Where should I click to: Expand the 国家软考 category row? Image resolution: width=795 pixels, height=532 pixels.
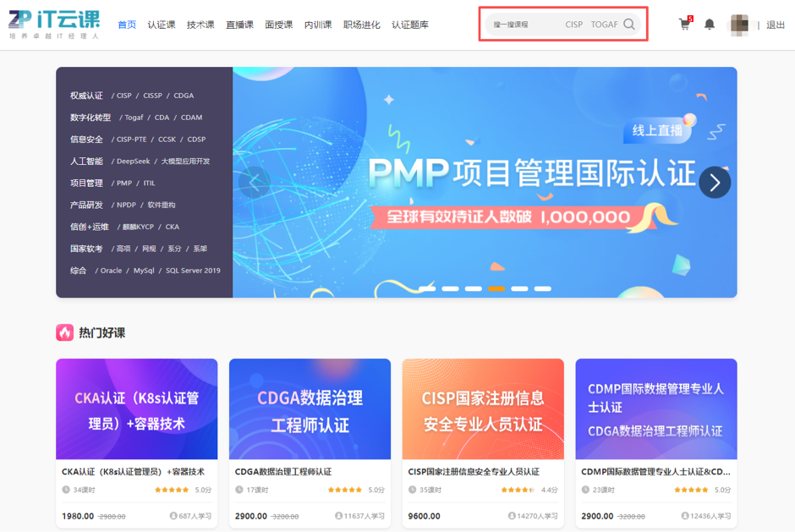pyautogui.click(x=86, y=249)
